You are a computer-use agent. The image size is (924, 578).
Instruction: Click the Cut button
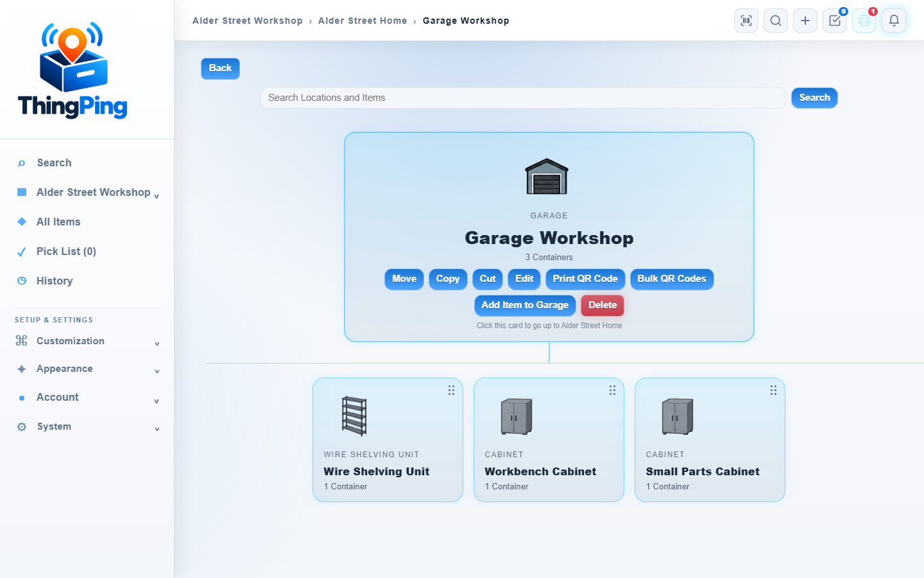coord(488,279)
